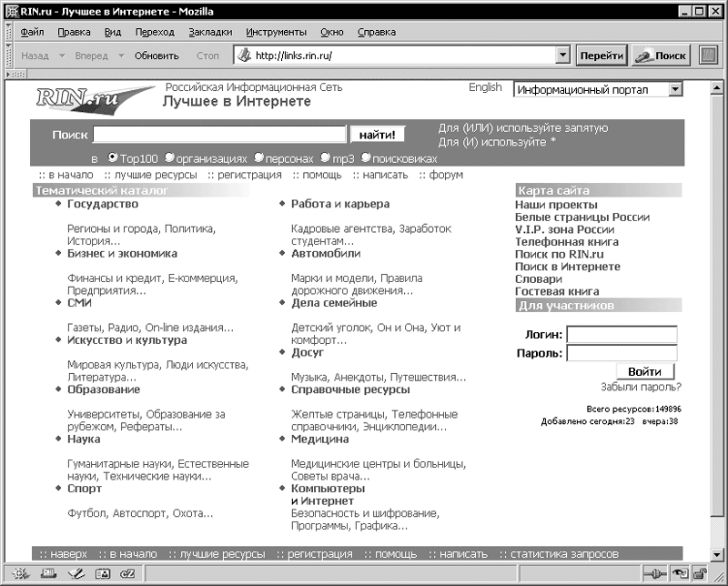Click the Mozilla throbber icon in toolbar
Screen dimensions: 728x586
(708, 56)
